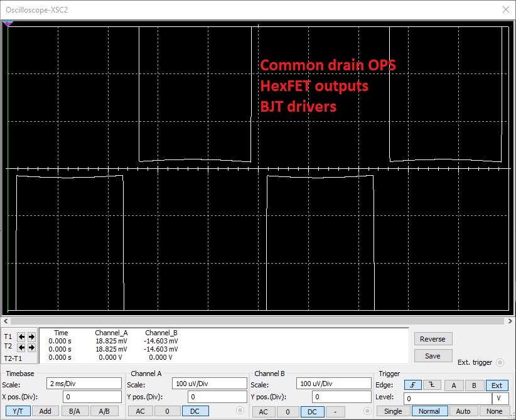Toggle Y/T display mode

18,411
